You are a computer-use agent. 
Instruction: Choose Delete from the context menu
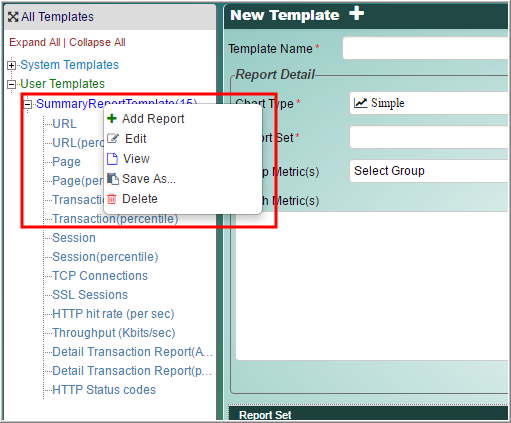coord(140,199)
